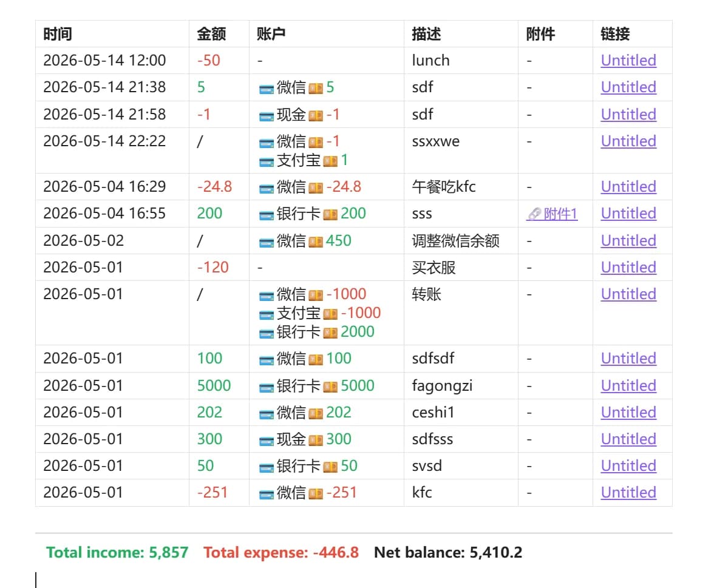Open the Untitled link in sdfsdf row
714x588 pixels.
coord(628,359)
